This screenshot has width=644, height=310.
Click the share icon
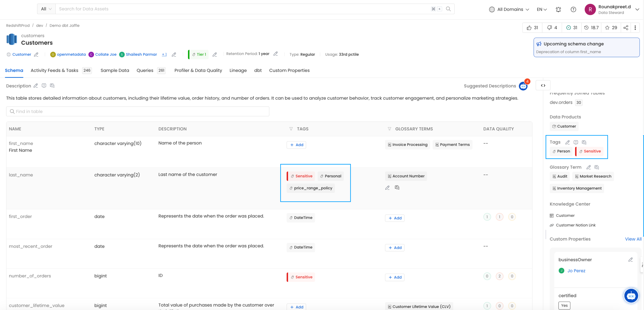626,28
